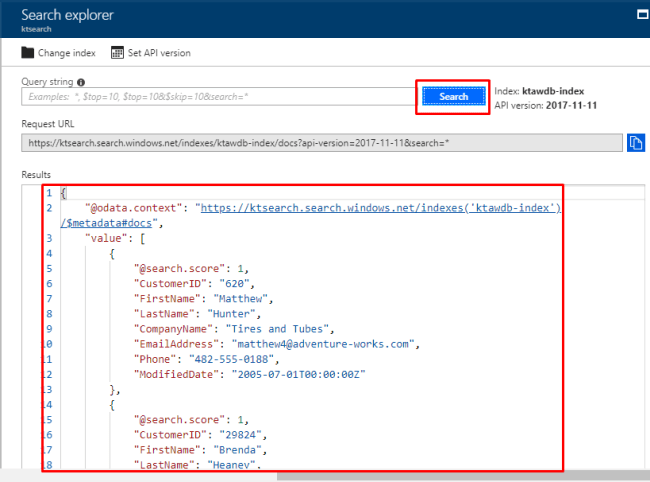The width and height of the screenshot is (650, 482).
Task: Click the Set API version calendar icon
Action: coord(117,53)
